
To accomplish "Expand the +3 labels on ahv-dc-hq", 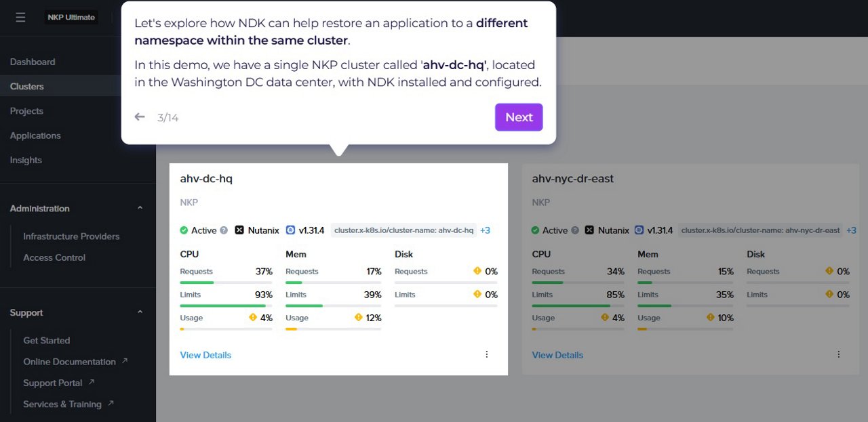I will tap(485, 230).
